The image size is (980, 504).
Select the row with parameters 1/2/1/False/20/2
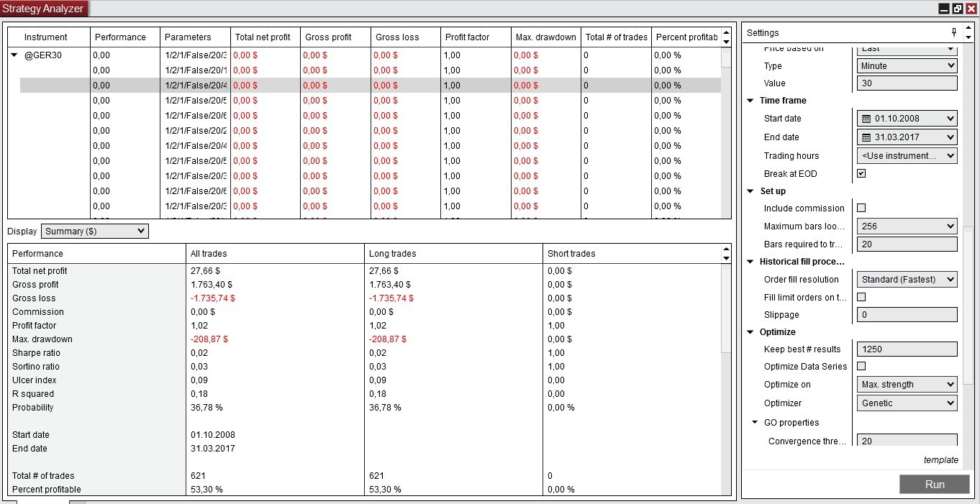point(370,131)
